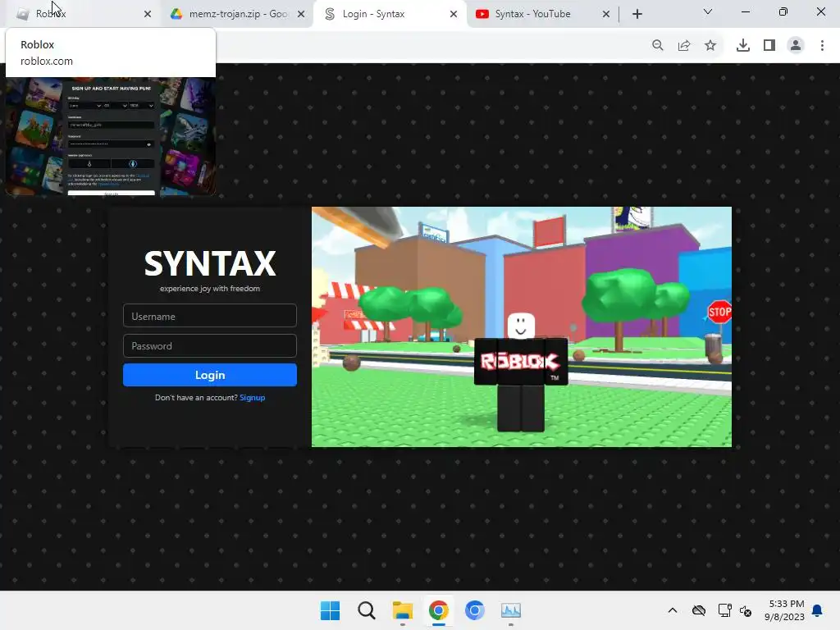
Task: Click the muted volume tray icon
Action: tap(746, 610)
